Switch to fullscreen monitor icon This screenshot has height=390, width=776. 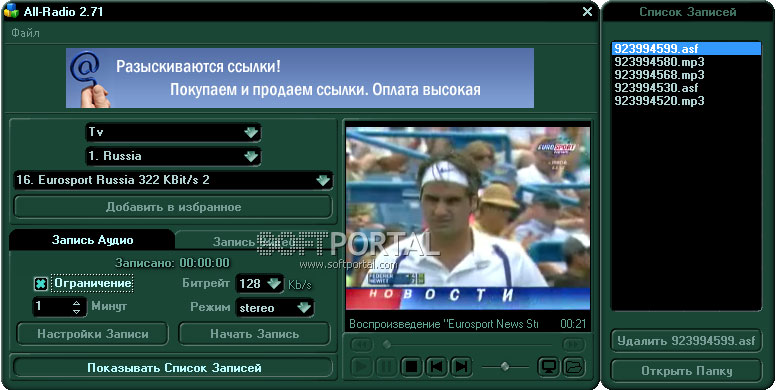pyautogui.click(x=549, y=367)
